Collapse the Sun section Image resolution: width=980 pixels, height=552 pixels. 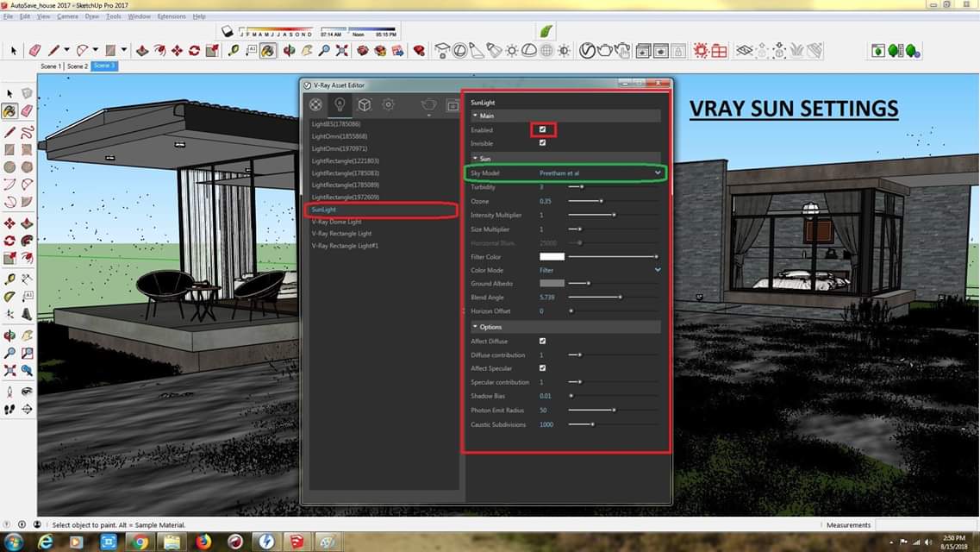[475, 158]
